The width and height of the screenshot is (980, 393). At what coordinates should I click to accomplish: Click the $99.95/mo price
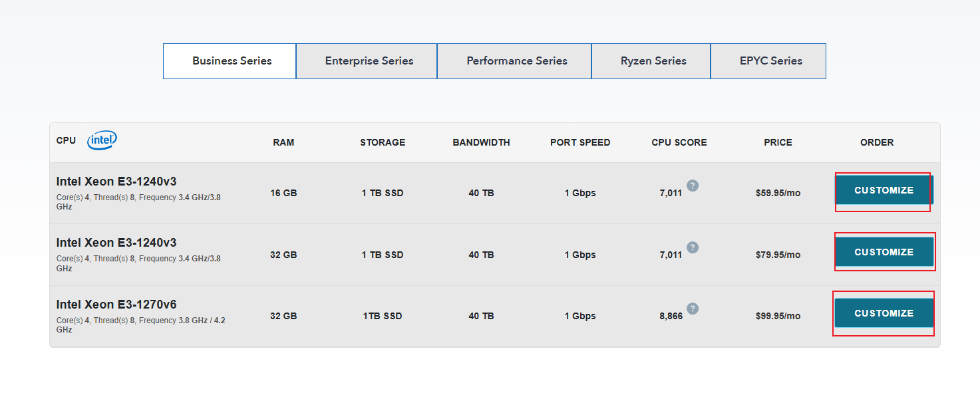click(x=778, y=317)
